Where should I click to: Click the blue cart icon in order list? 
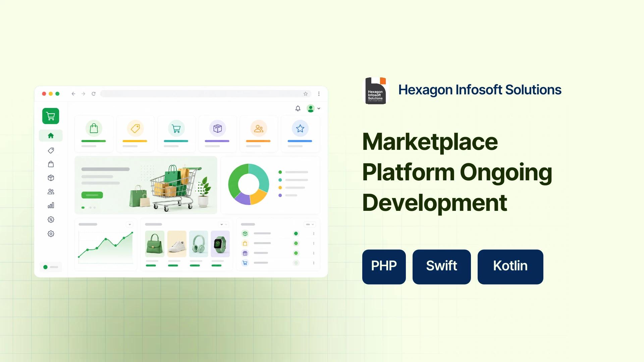(x=245, y=263)
